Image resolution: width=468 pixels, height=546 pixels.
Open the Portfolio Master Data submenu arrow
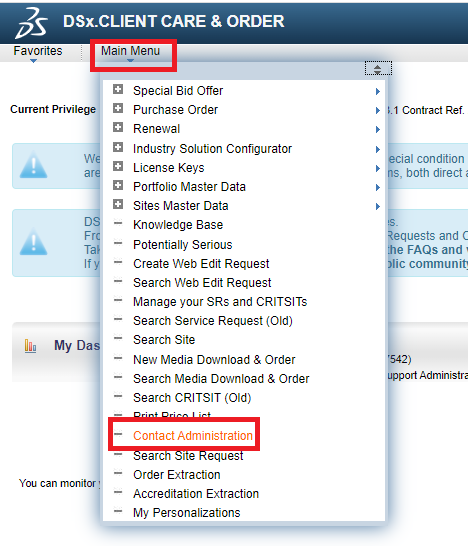(x=378, y=188)
